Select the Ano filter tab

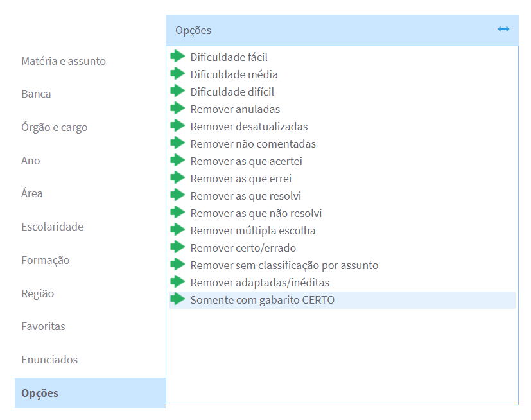pos(31,161)
